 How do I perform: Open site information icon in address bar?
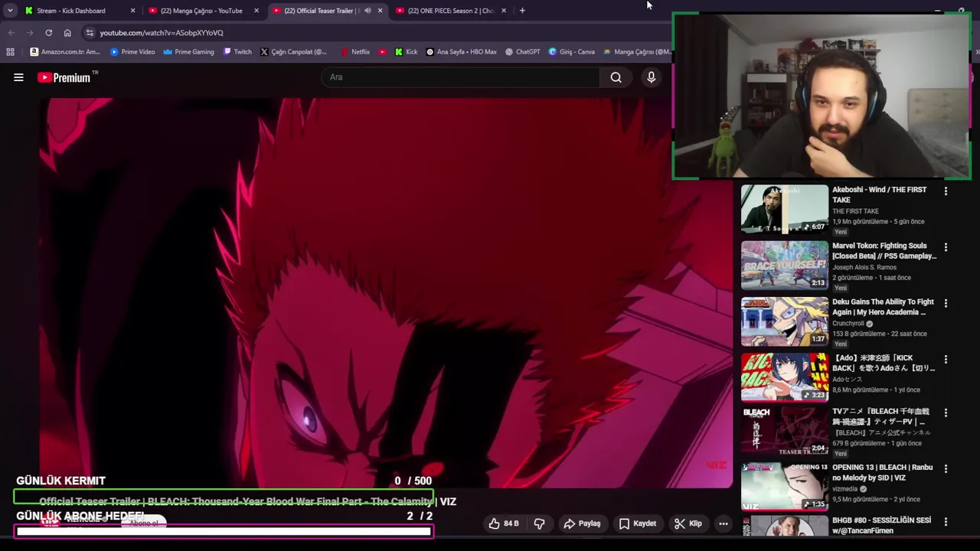[x=90, y=33]
